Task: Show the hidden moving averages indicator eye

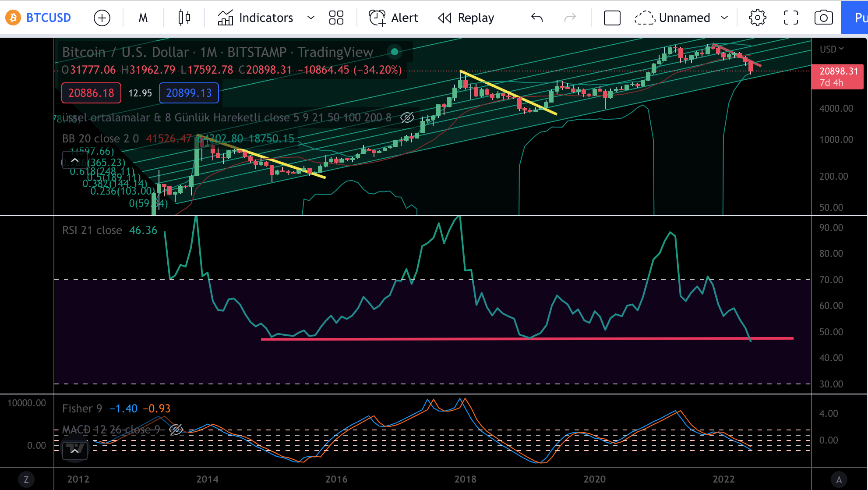Action: coord(407,117)
